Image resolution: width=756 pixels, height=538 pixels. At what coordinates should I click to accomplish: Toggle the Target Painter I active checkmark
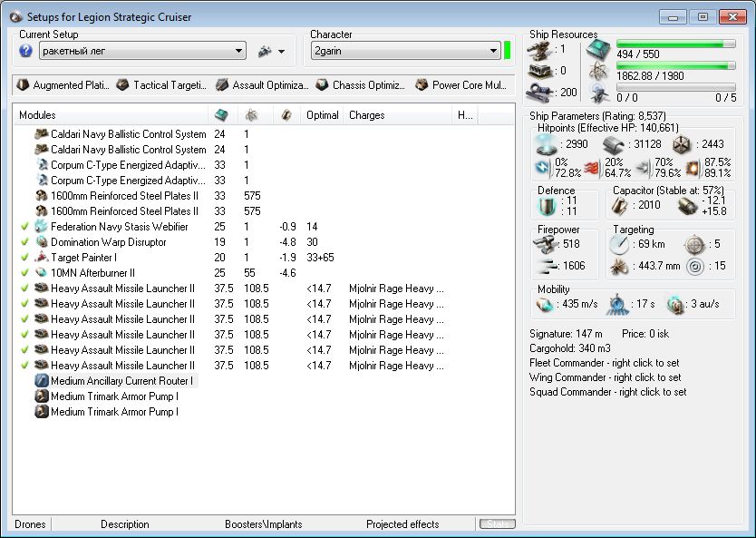coord(24,258)
